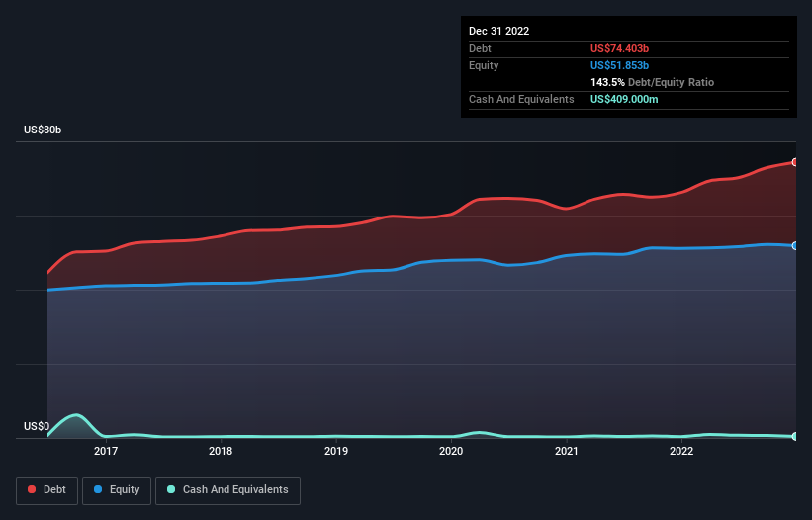Click the Cash And Equivalents tooltip row label
Viewport: 812px width, 520px height.
[521, 99]
